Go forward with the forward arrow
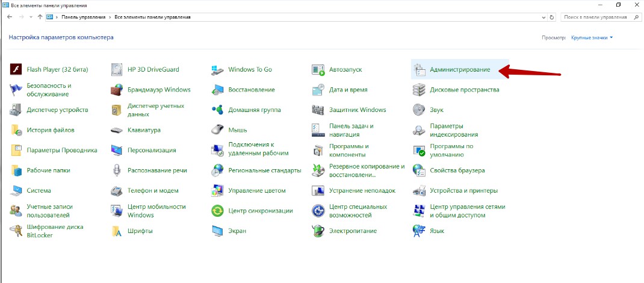 click(x=21, y=17)
